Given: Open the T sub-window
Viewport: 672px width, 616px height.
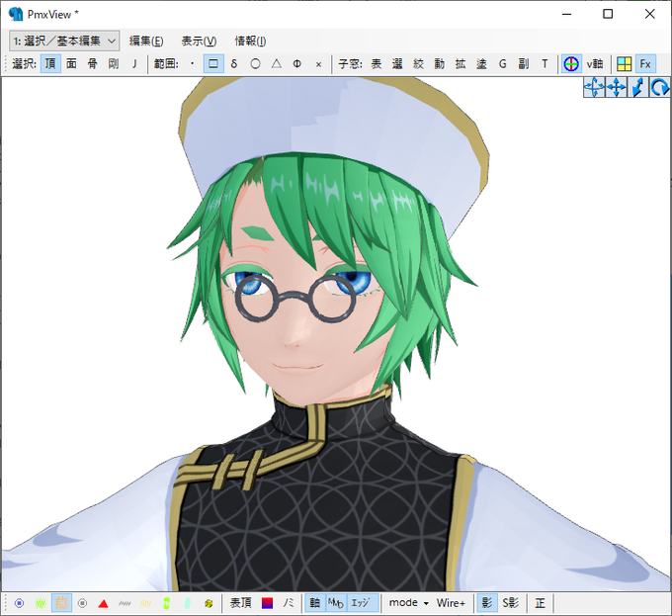Looking at the screenshot, I should click(x=545, y=64).
